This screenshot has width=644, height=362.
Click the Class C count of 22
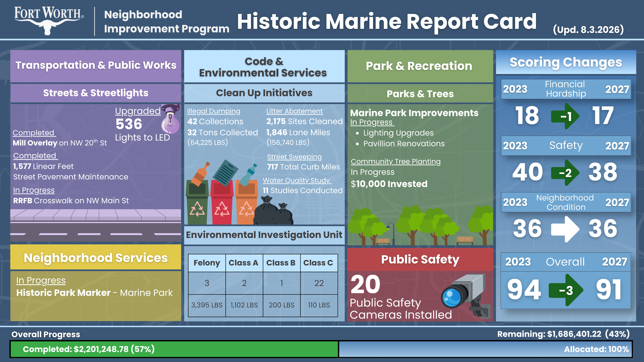319,283
